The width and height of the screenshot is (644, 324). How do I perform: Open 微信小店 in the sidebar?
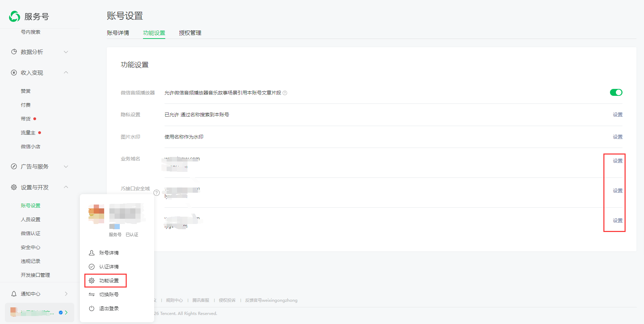point(31,147)
